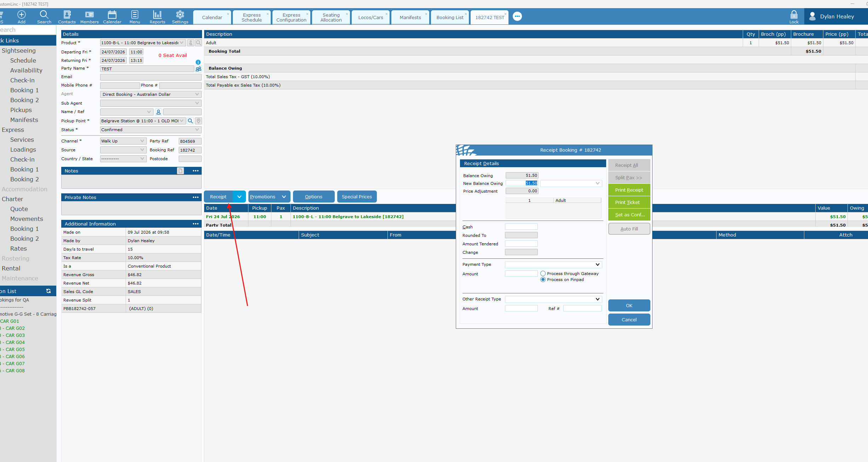Switch to the Seating Allocation tab

point(331,17)
